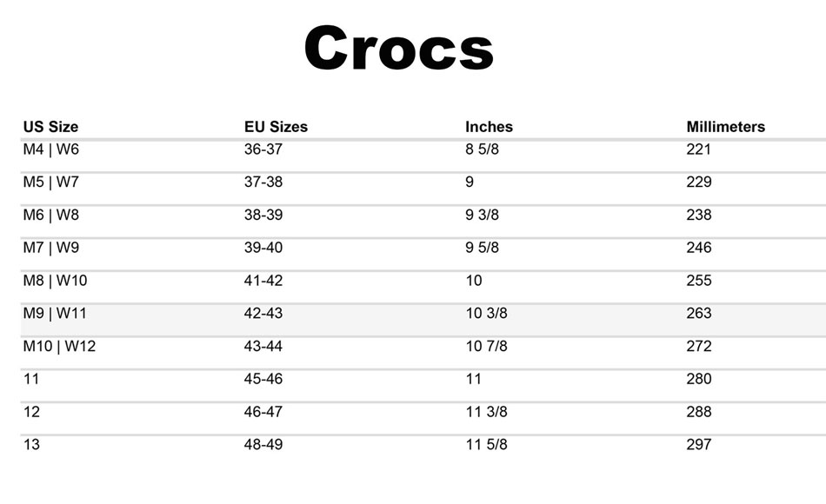Click the EU size 46-47 cell

(x=263, y=412)
